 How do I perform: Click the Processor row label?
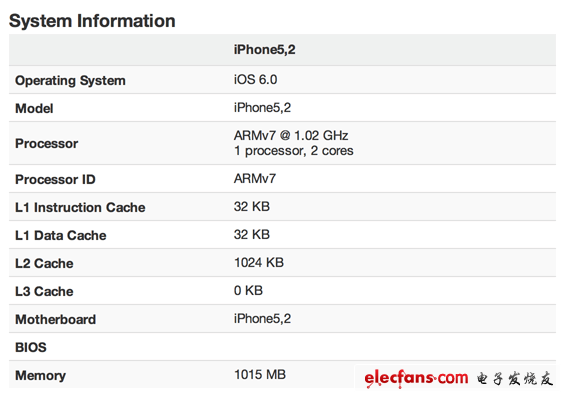pos(46,143)
